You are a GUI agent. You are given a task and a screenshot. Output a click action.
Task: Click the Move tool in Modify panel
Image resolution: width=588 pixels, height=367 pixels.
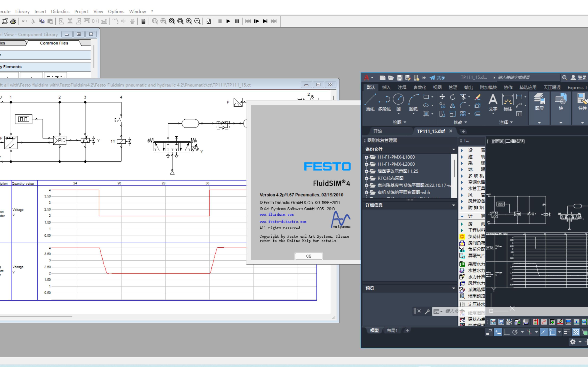[442, 97]
